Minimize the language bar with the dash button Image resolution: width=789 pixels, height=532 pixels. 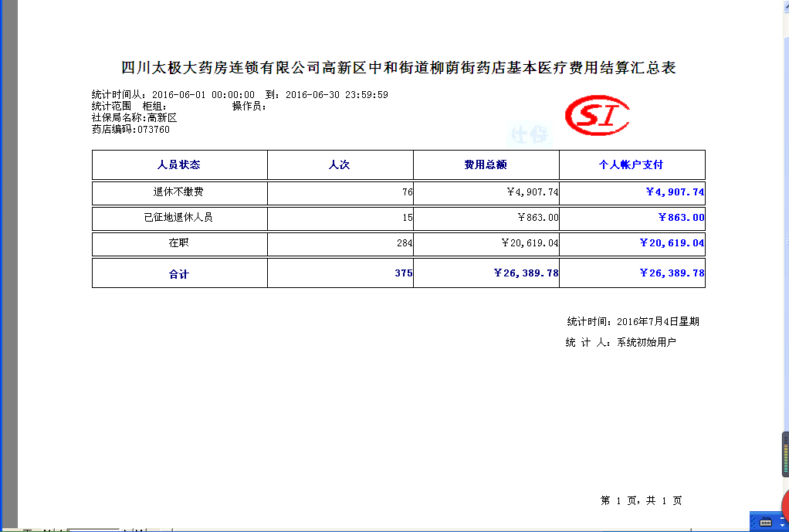(783, 518)
